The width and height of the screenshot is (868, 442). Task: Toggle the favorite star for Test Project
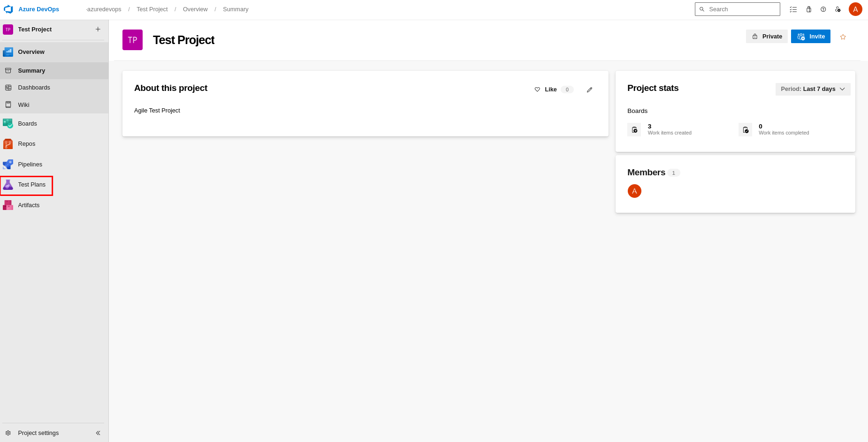843,37
